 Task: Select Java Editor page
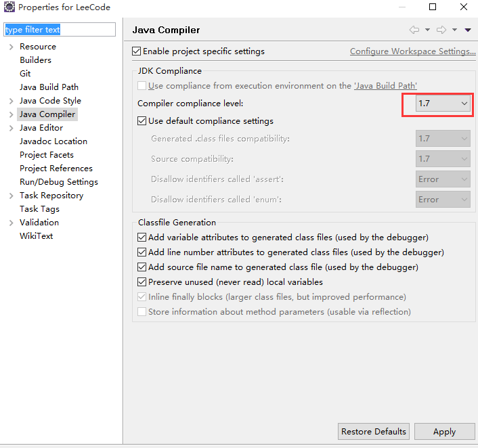pyautogui.click(x=41, y=128)
